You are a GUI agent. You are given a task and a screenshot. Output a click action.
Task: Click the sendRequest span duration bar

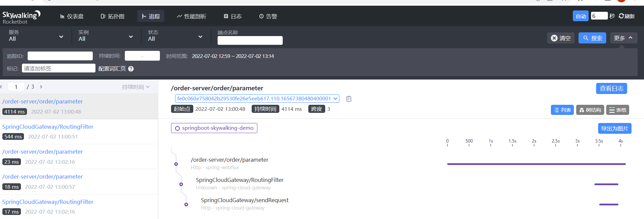pos(609,205)
